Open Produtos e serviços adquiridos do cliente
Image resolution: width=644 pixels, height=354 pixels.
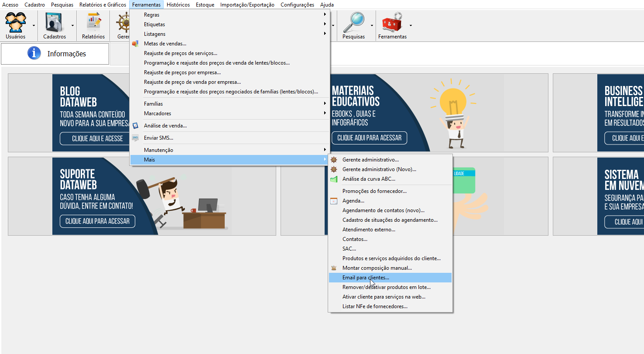[390, 258]
